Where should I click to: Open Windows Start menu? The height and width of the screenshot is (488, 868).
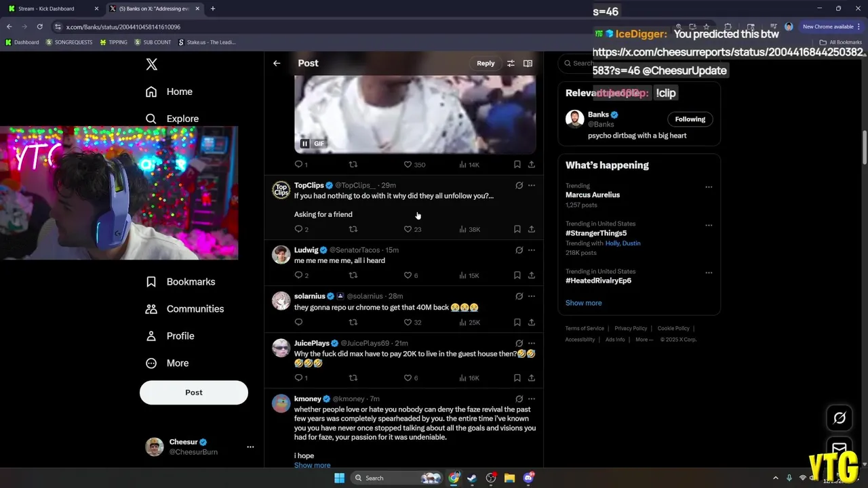[x=339, y=478]
